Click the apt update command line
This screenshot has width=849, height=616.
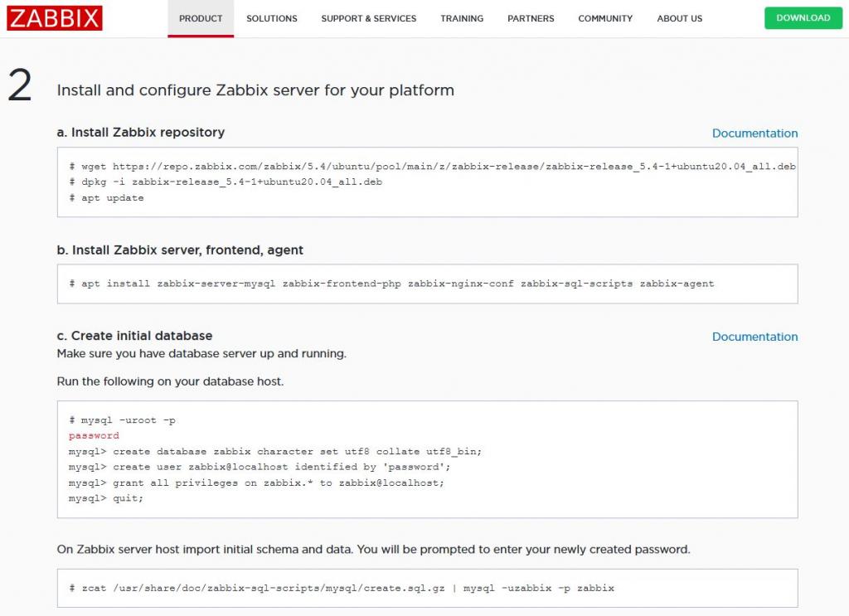click(106, 198)
